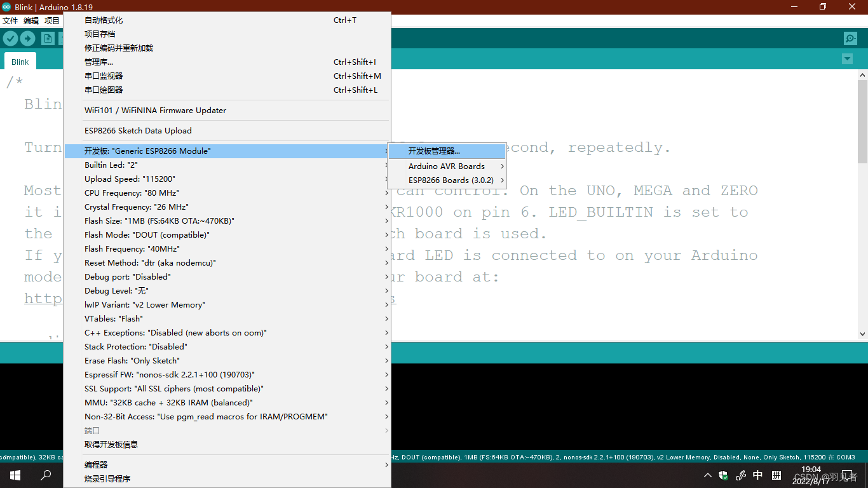Click the Arduino logo in title bar
Viewport: 868px width, 488px height.
(x=7, y=7)
